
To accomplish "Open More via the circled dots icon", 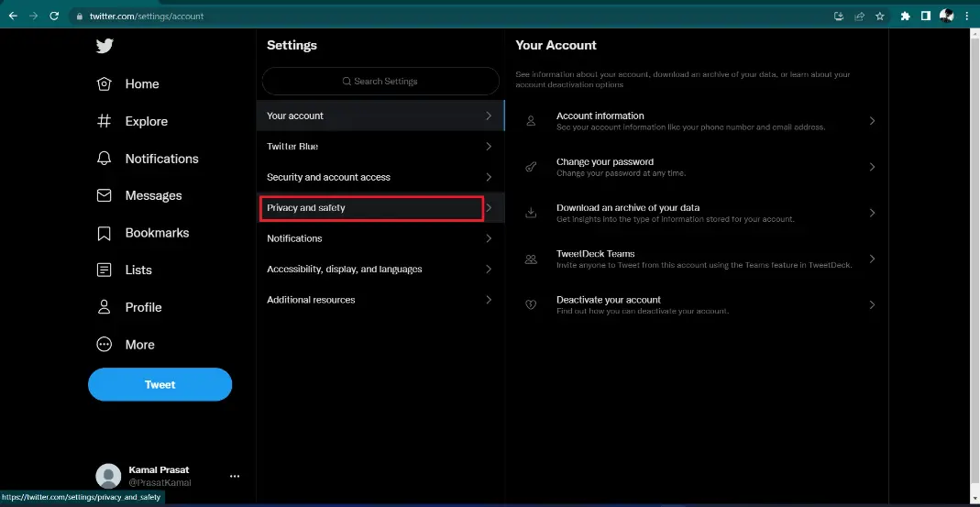I will click(104, 345).
